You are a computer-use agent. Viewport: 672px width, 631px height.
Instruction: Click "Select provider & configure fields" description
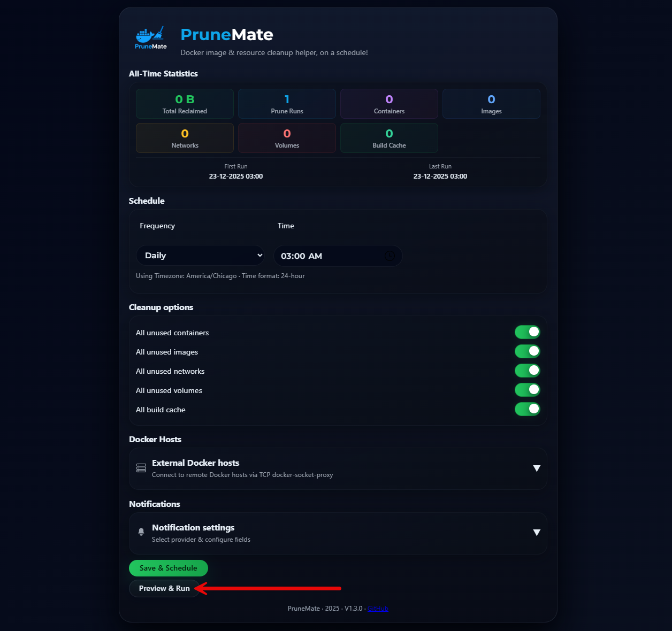tap(201, 540)
